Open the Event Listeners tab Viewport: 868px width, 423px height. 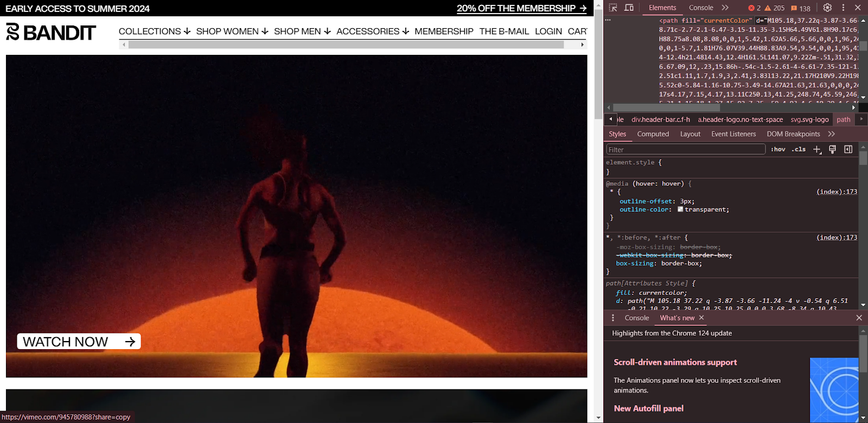click(733, 134)
